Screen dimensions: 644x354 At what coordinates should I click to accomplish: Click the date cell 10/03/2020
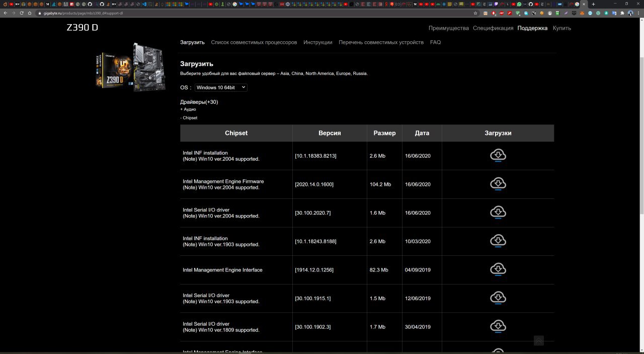[418, 241]
